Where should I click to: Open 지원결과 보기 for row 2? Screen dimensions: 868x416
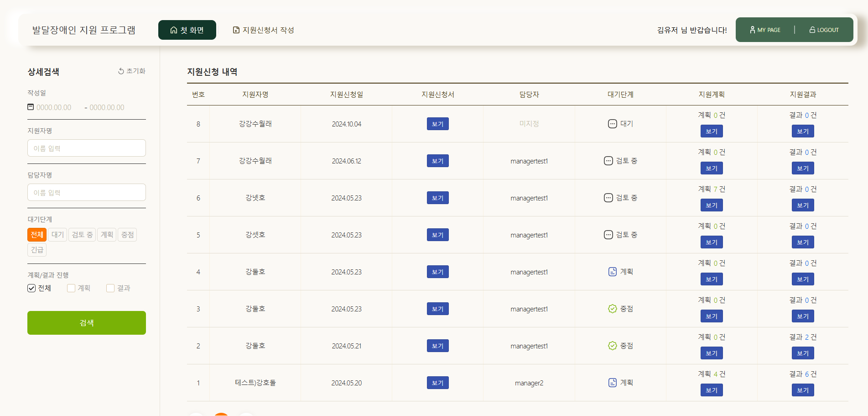[x=803, y=353]
